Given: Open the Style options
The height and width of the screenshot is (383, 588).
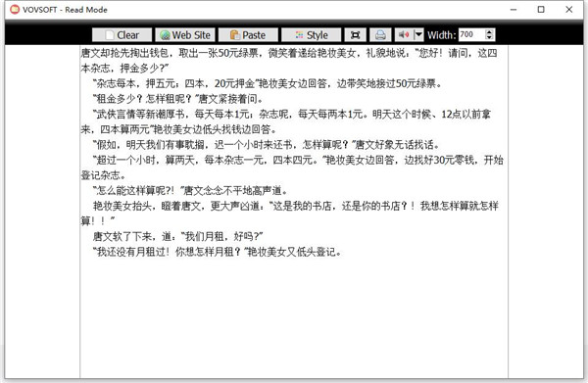Looking at the screenshot, I should tap(312, 35).
